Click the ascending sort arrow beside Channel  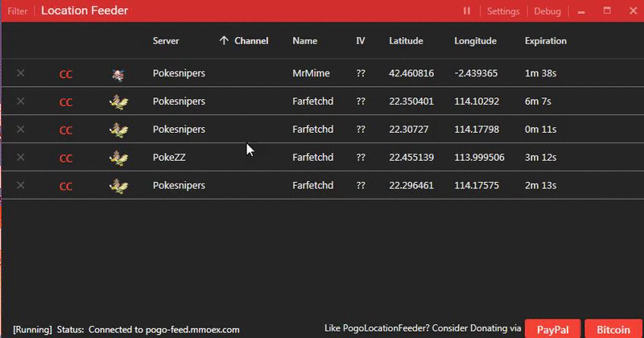(x=224, y=41)
